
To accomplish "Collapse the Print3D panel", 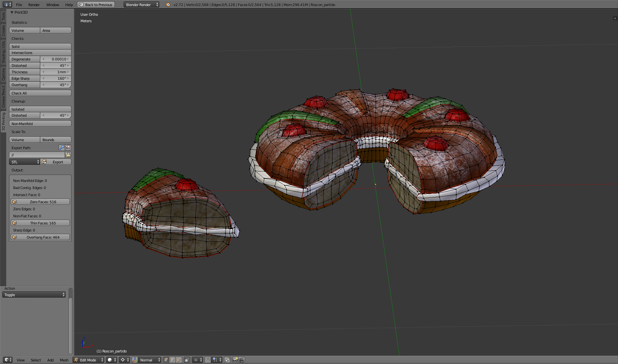I will (12, 12).
